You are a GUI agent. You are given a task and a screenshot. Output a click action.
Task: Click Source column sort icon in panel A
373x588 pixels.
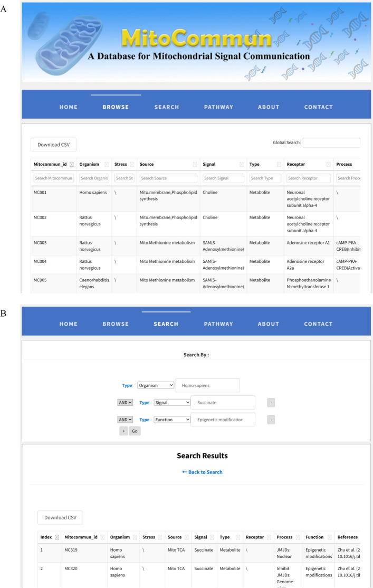[x=195, y=164]
